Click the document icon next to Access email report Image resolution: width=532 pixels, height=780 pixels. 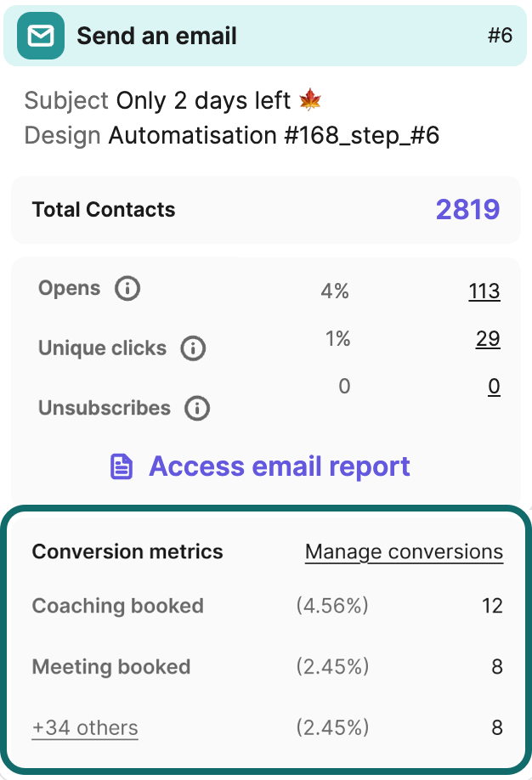[122, 466]
